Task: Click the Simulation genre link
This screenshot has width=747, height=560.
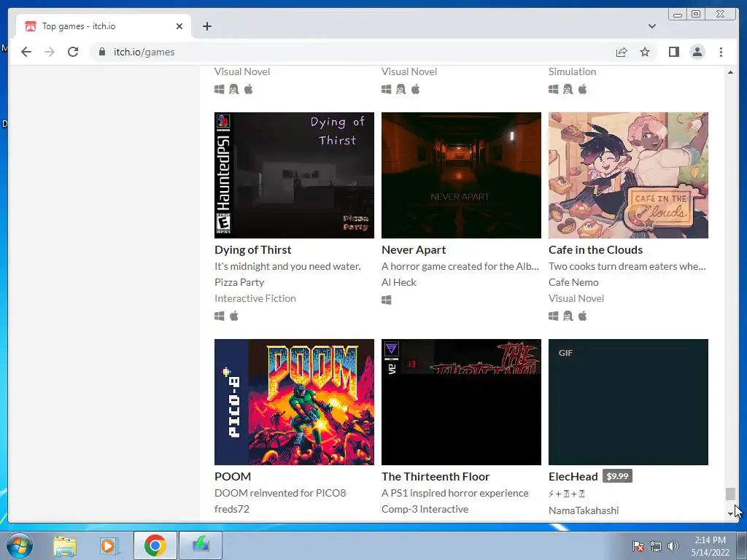Action: pyautogui.click(x=572, y=72)
